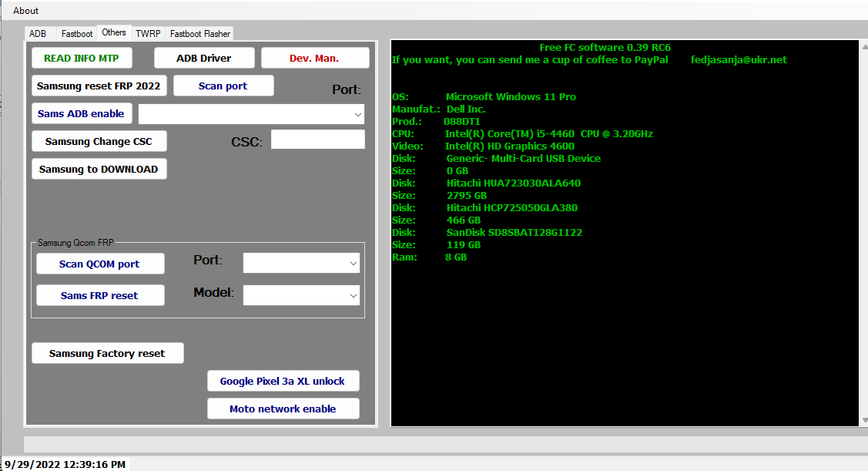Expand the QCOM Port dropdown
Viewport: 868px width, 471px height.
tap(354, 262)
